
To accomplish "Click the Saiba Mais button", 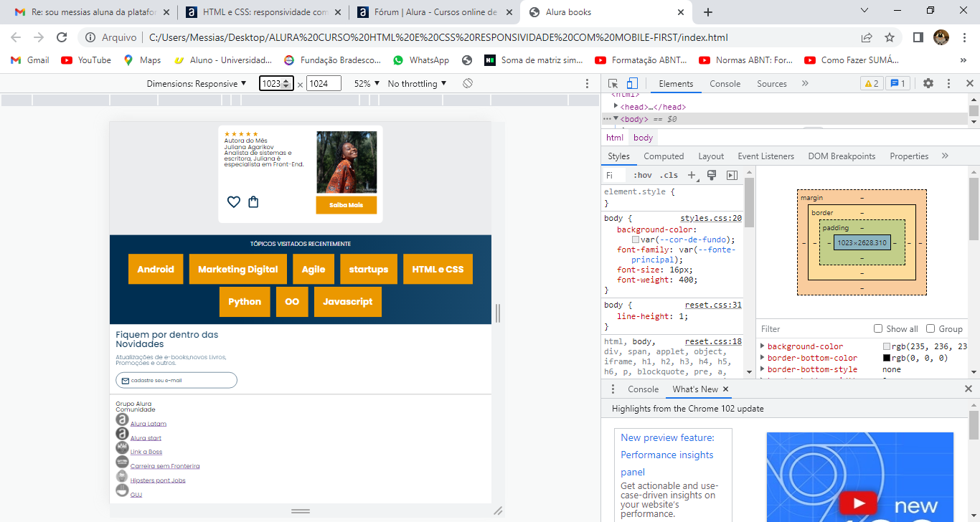I will coord(346,205).
